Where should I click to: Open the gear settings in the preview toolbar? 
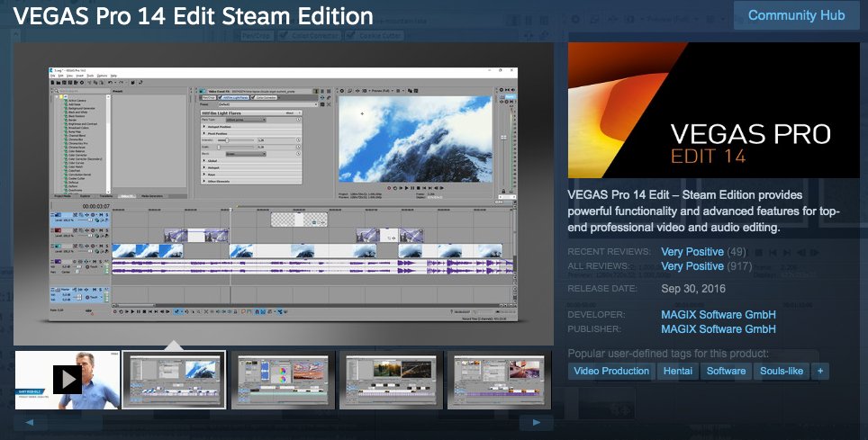click(342, 91)
